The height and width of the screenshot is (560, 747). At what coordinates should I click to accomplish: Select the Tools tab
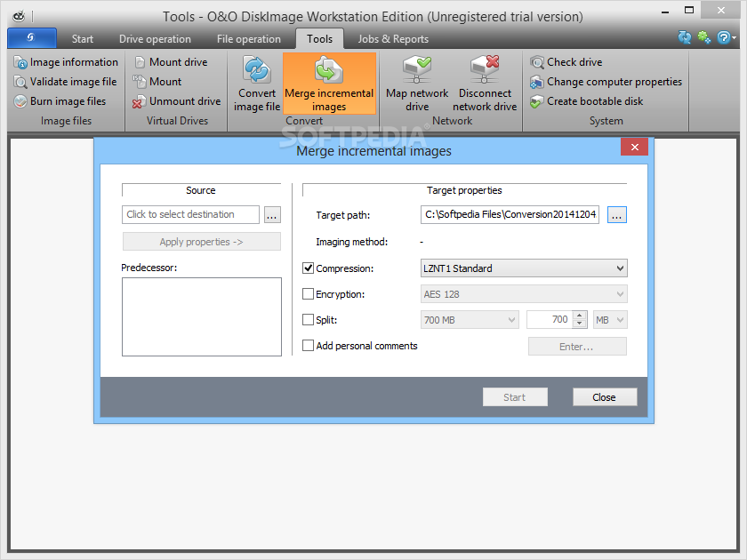pos(319,39)
